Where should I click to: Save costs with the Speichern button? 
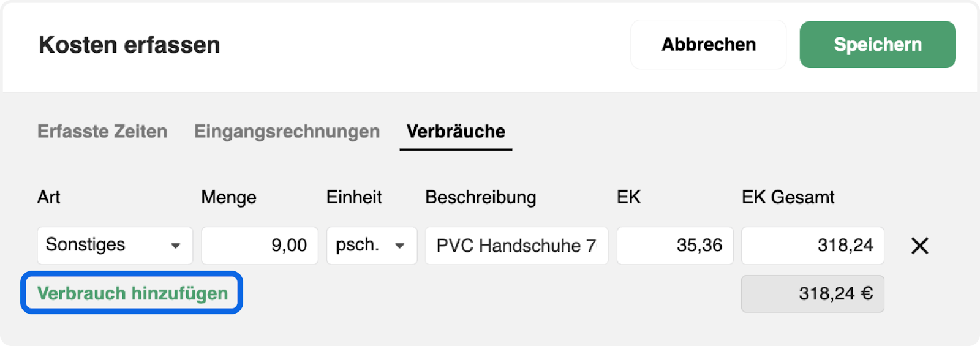[878, 45]
